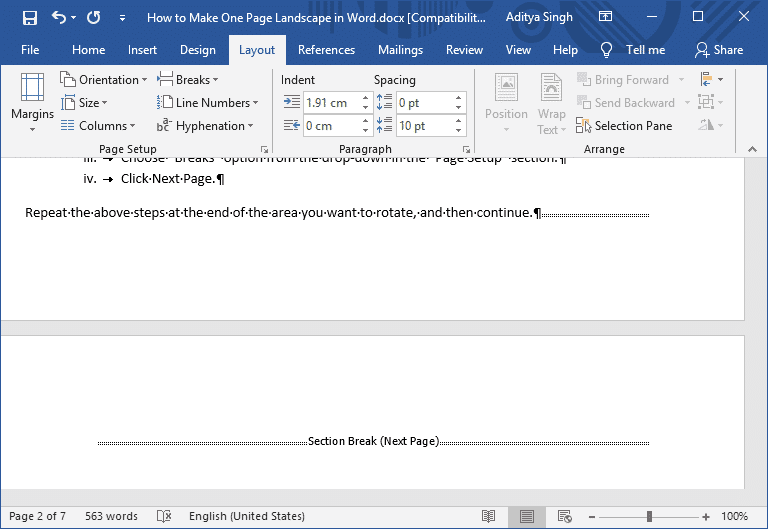Click English (United States) language
Viewport: 768px width, 529px height.
point(247,516)
